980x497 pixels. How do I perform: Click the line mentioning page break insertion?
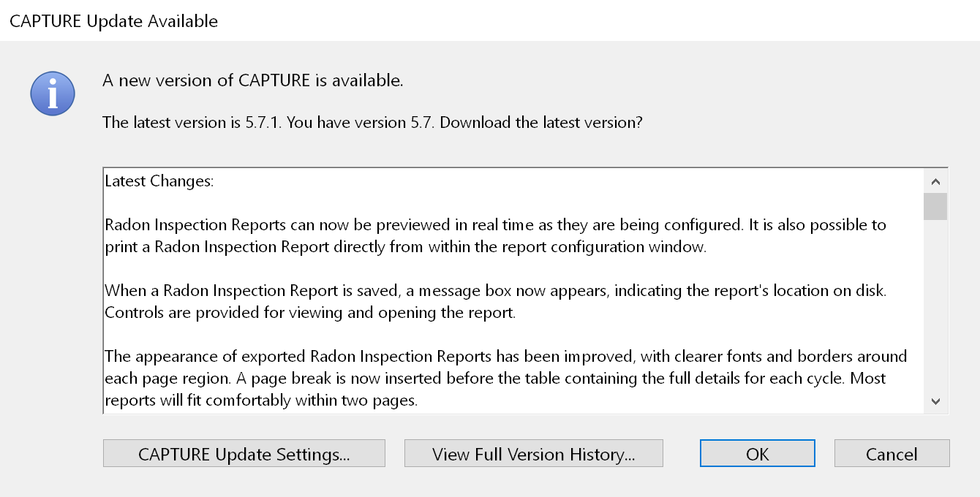(x=495, y=379)
